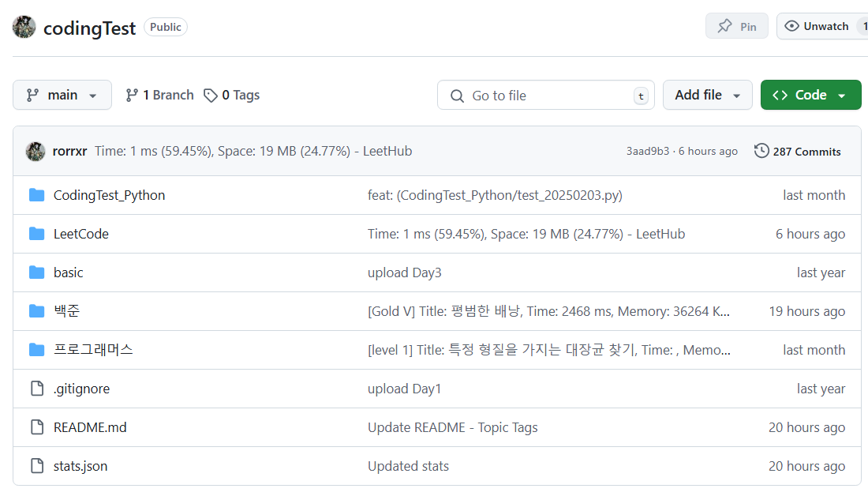The height and width of the screenshot is (496, 868).
Task: Click the magnifier icon in Go to file
Action: tap(457, 96)
